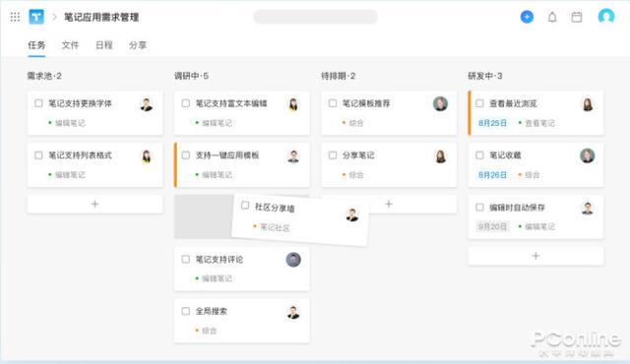Click assignee avatar on 笔记支持评论 card
The image size is (630, 364).
tap(293, 260)
